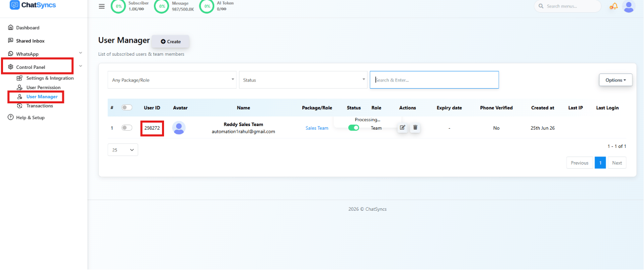Screen dimensions: 644x270
Task: Select page 1 in pagination
Action: (600, 163)
